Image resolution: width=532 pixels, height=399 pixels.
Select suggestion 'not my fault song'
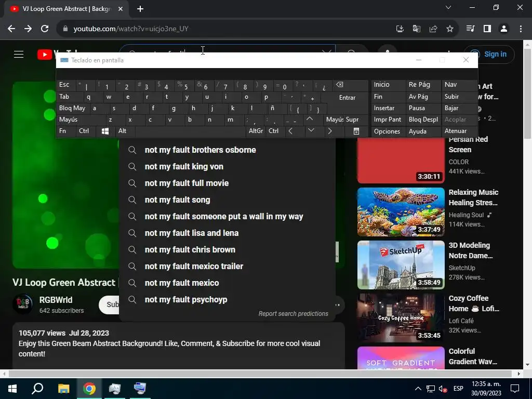[x=228, y=200]
